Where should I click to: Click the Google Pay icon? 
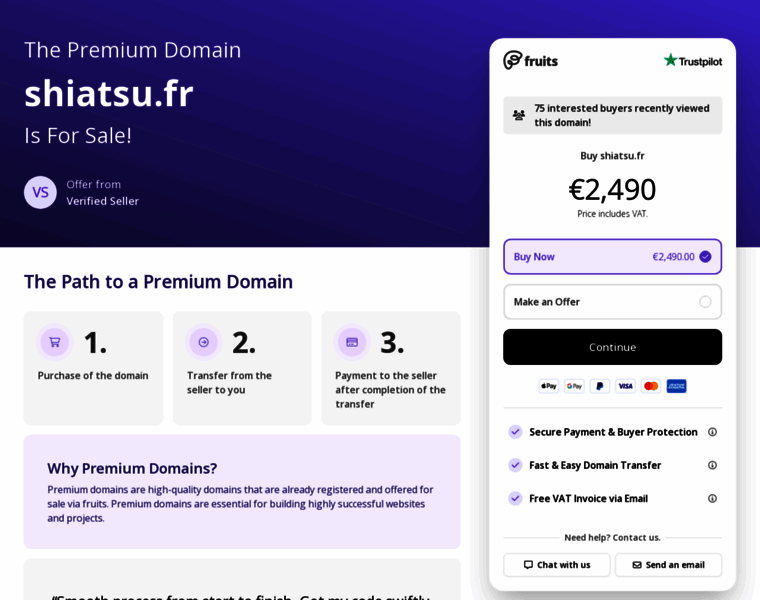(574, 386)
